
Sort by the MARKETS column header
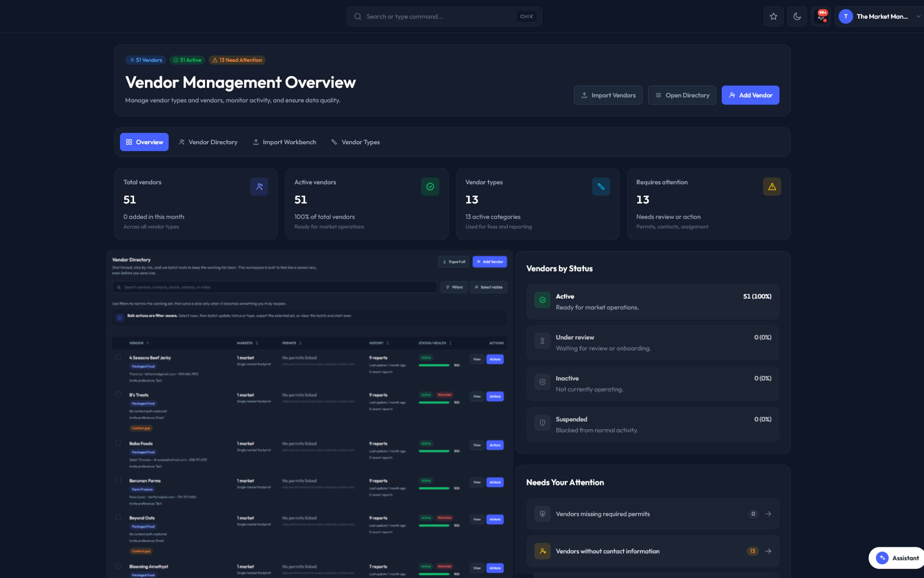[x=247, y=343]
